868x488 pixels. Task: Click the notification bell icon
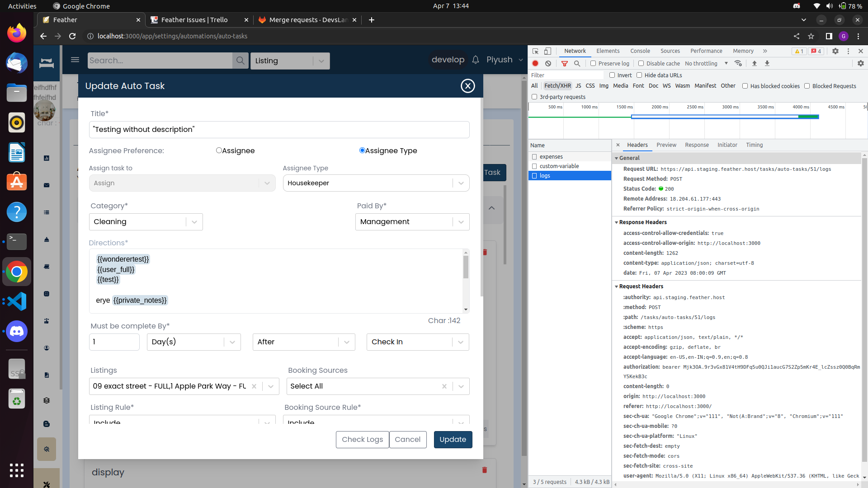pyautogui.click(x=476, y=60)
